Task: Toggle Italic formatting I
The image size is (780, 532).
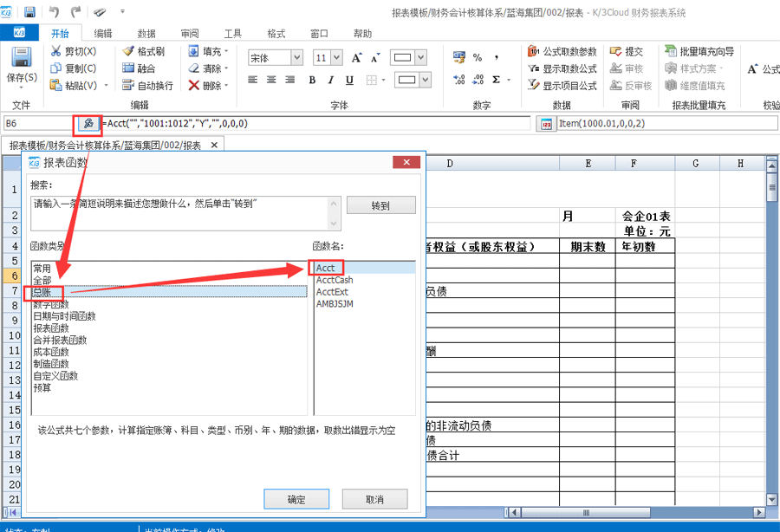Action: (331, 80)
